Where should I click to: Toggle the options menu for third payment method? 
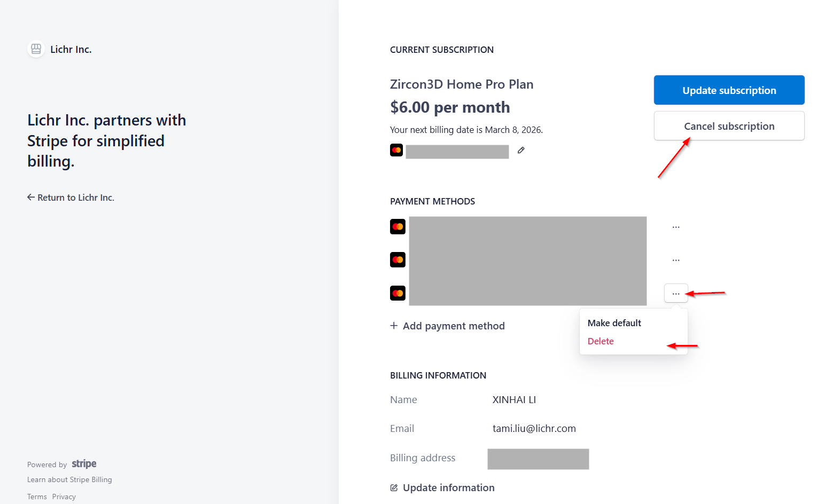tap(676, 294)
